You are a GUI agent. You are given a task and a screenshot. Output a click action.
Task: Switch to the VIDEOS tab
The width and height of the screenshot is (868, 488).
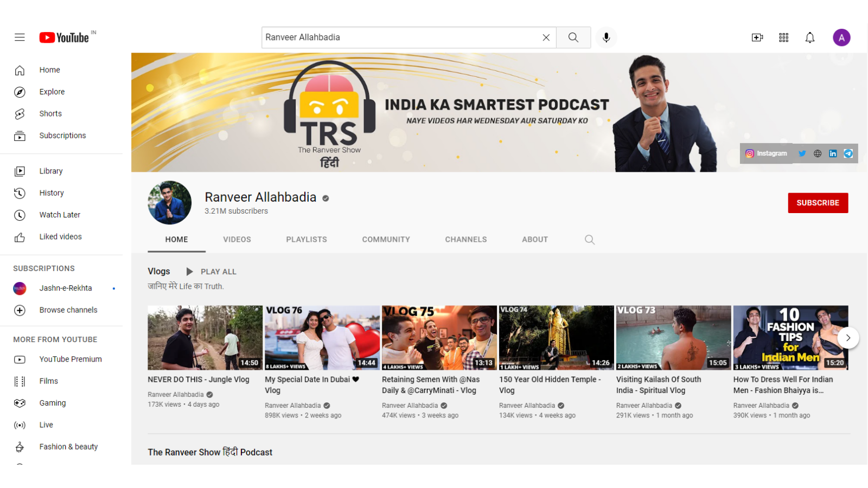tap(237, 240)
